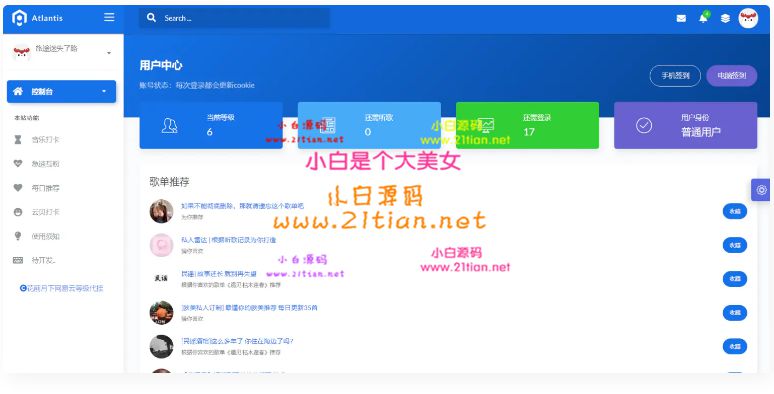Expand the 控制台 menu caret
This screenshot has width=774, height=394.
(104, 92)
